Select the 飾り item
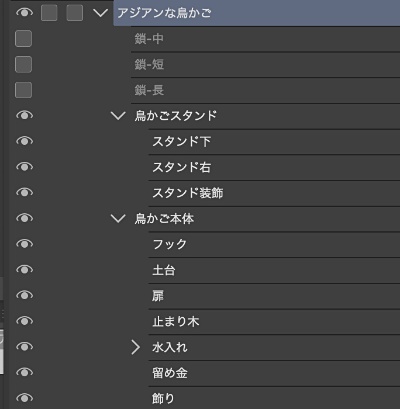 [x=274, y=398]
